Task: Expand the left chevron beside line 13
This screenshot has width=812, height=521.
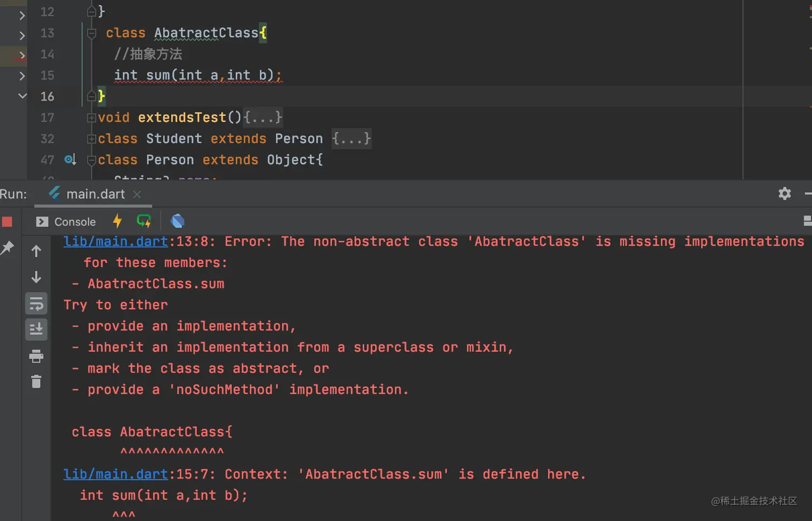Action: (22, 36)
